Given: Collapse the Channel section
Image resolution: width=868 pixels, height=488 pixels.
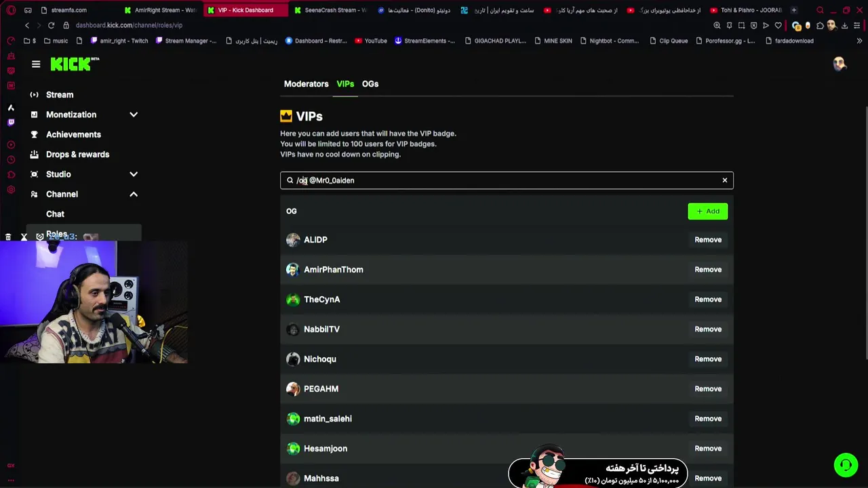Looking at the screenshot, I should pyautogui.click(x=134, y=194).
